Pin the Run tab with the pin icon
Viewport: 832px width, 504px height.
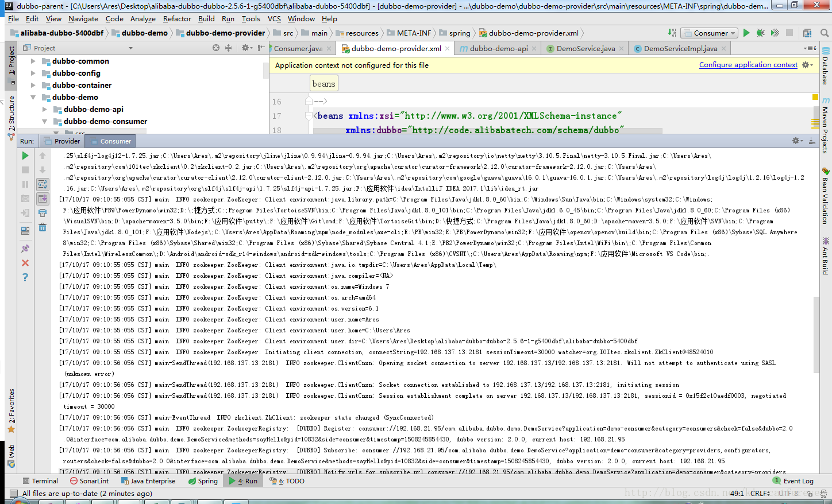[x=25, y=249]
